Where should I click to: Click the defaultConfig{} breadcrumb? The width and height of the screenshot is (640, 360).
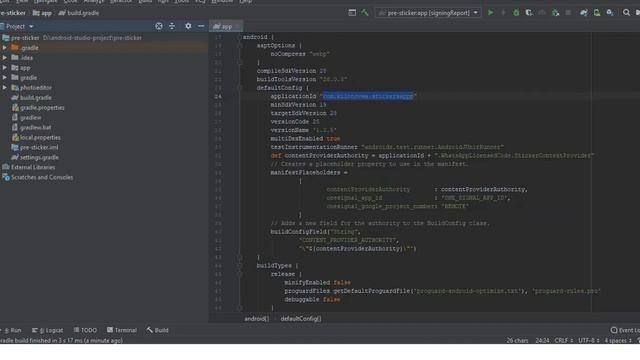coord(301,319)
